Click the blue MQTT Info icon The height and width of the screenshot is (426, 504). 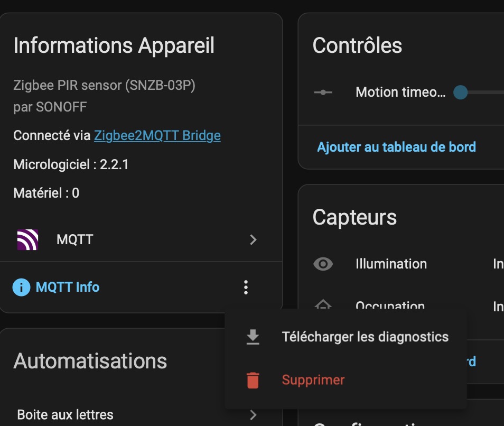tap(21, 288)
